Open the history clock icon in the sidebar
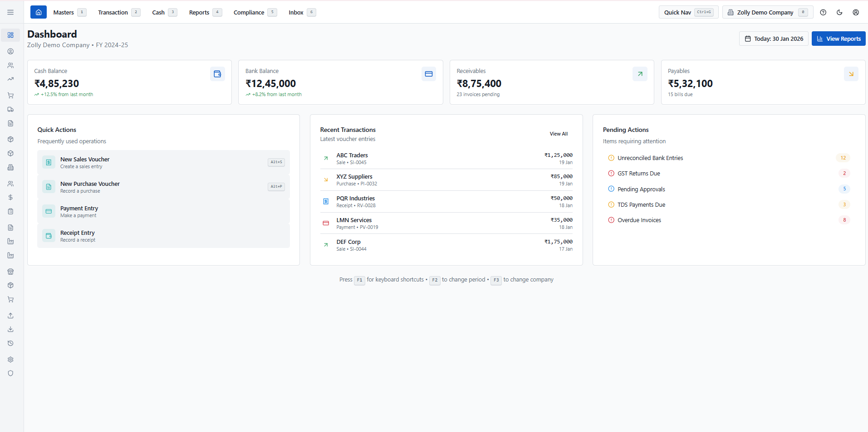Screen dimensions: 868x432 pyautogui.click(x=10, y=343)
